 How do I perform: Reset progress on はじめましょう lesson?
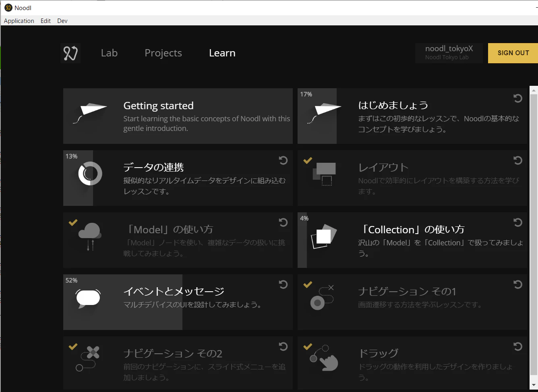click(x=518, y=98)
